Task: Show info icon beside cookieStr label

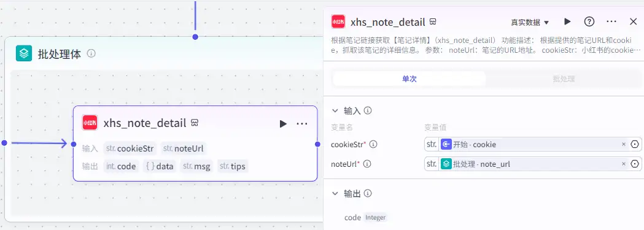Action: click(x=373, y=144)
